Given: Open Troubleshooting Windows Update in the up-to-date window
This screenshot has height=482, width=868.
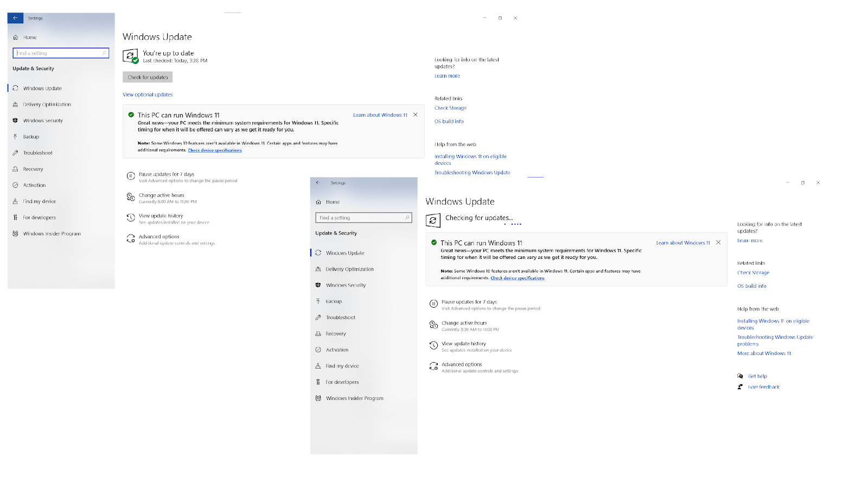Looking at the screenshot, I should 473,173.
